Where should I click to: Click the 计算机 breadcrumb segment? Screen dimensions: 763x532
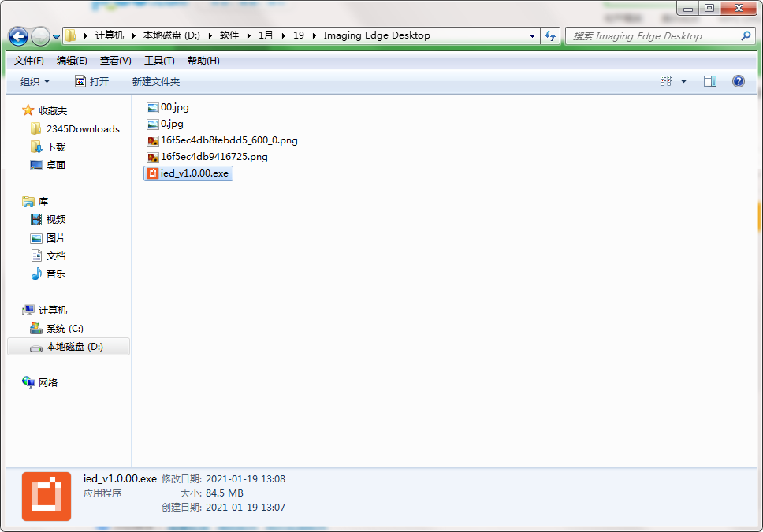[x=110, y=35]
